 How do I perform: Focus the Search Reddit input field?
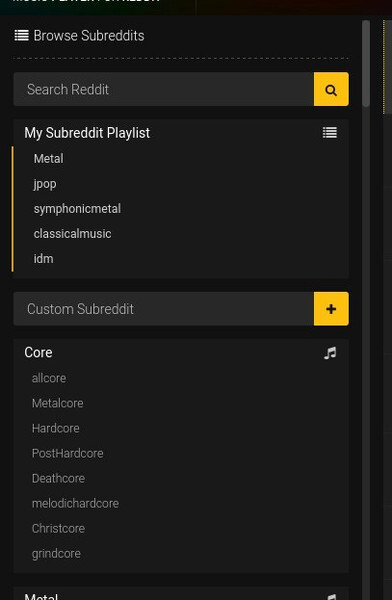point(163,89)
